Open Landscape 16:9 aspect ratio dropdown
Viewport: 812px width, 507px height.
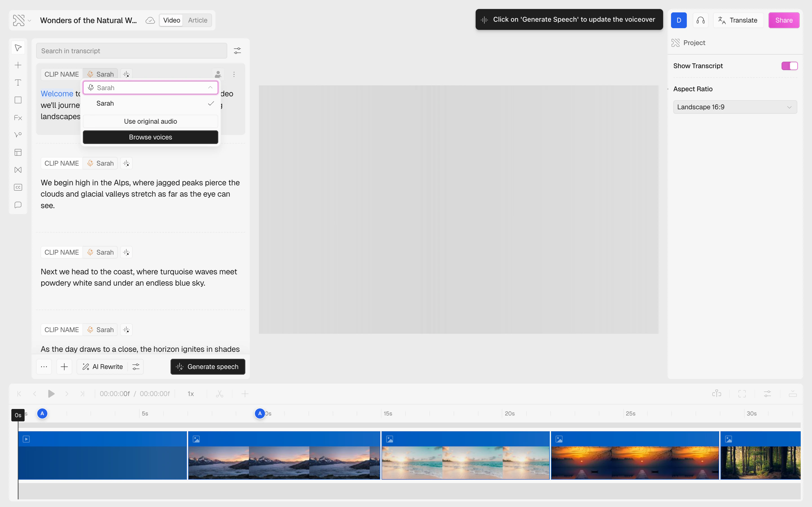pyautogui.click(x=734, y=107)
